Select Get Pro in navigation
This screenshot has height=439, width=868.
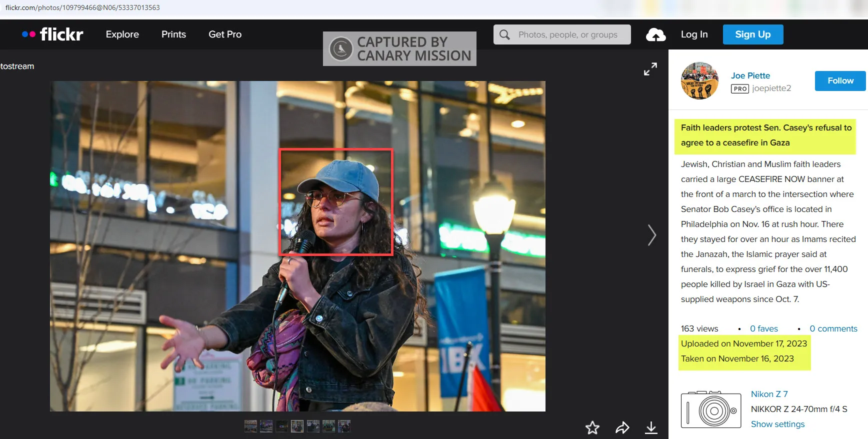pyautogui.click(x=224, y=34)
